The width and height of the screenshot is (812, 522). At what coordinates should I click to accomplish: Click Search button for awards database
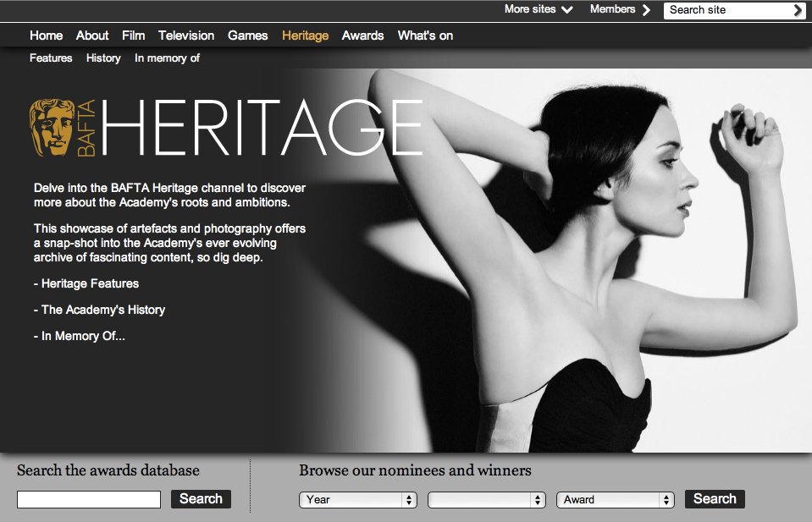pyautogui.click(x=201, y=498)
